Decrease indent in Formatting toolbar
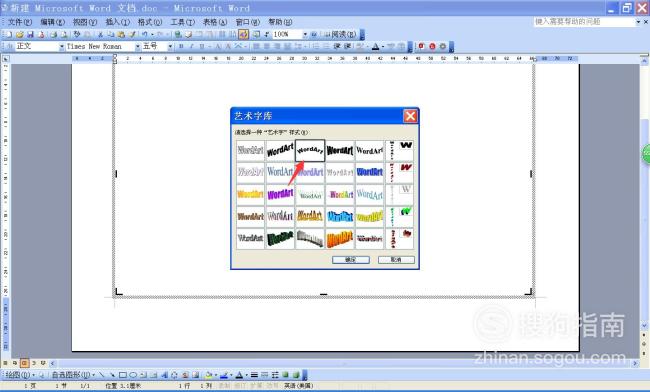 (x=337, y=46)
